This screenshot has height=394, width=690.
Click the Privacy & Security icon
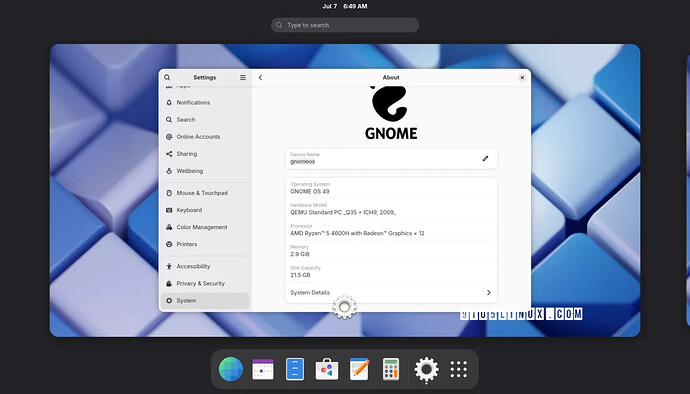tap(169, 284)
